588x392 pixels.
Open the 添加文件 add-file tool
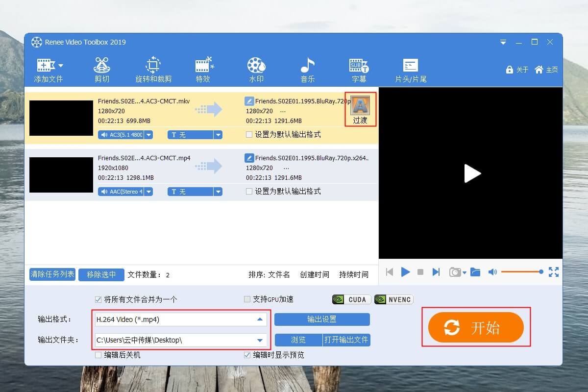[x=48, y=71]
